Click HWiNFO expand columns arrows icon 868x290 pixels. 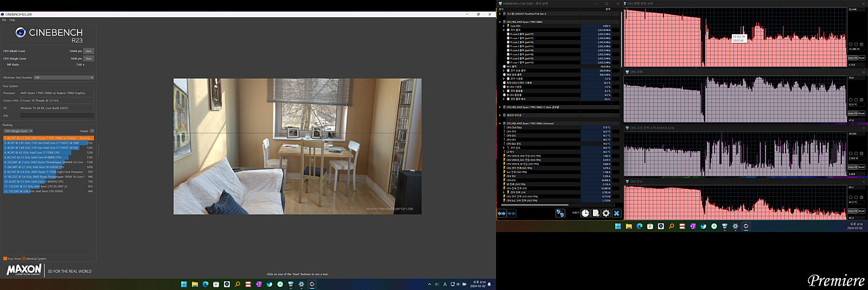click(502, 214)
